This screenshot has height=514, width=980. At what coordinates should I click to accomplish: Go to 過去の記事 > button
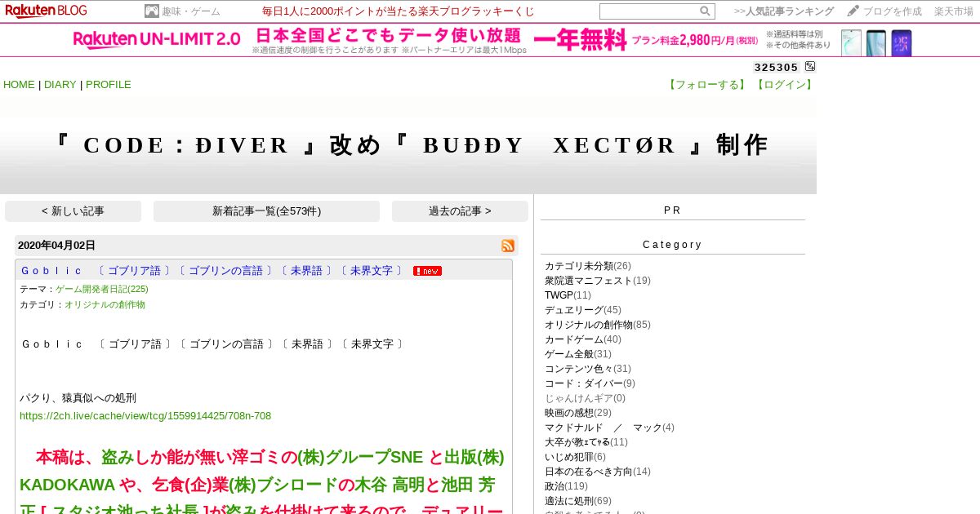460,211
